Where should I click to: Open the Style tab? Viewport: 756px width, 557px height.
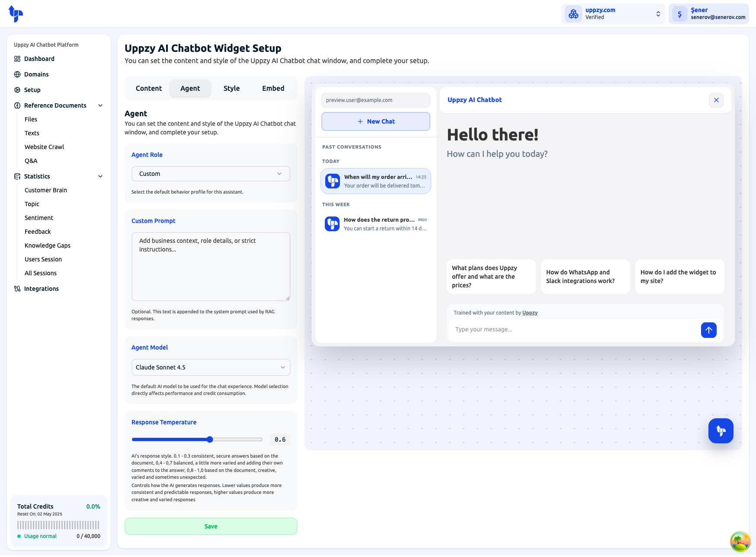[231, 88]
